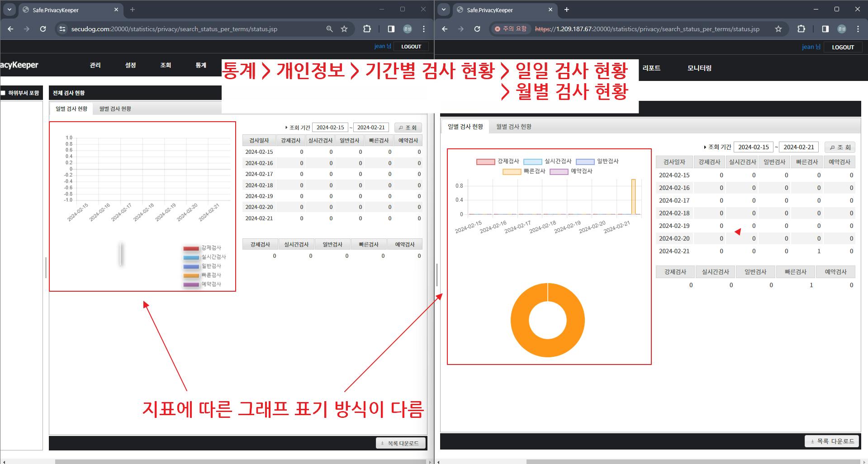The image size is (868, 464).
Task: Toggle side panel in right browser window
Action: coord(825,29)
